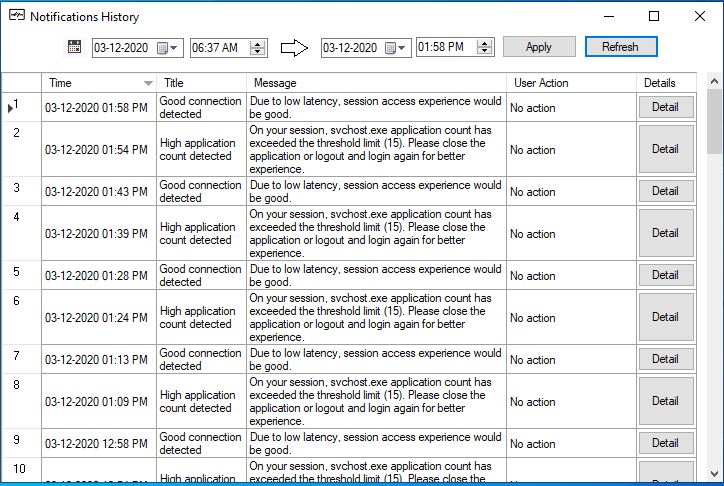Click the calendar icon beside start date
The width and height of the screenshot is (724, 486).
coord(74,47)
